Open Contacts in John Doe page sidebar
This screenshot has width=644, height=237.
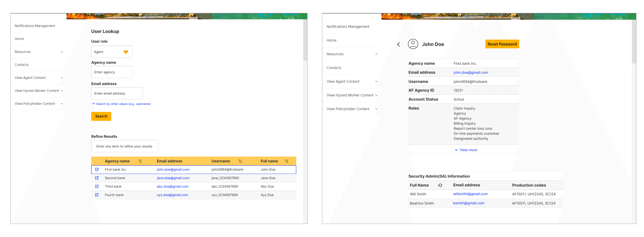click(x=334, y=68)
